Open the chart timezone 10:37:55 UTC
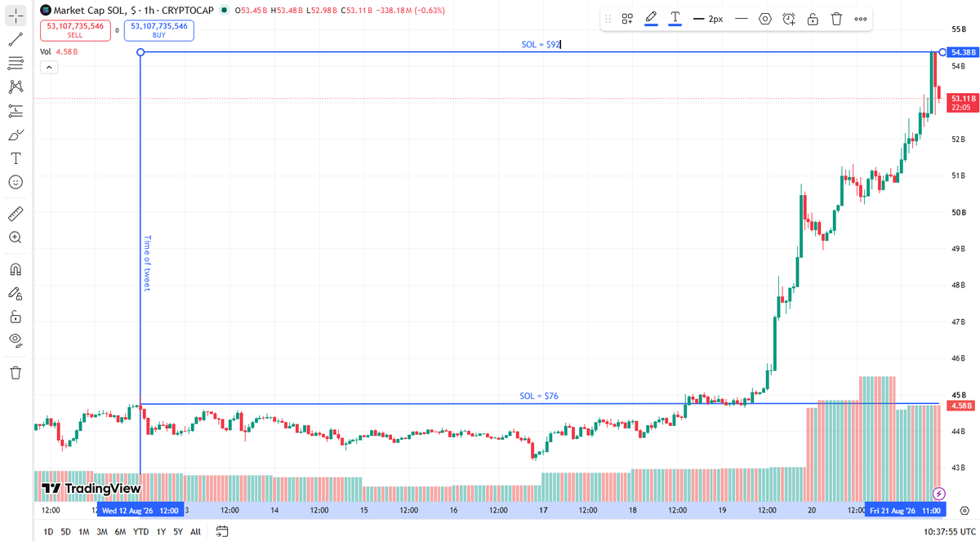 tap(948, 531)
